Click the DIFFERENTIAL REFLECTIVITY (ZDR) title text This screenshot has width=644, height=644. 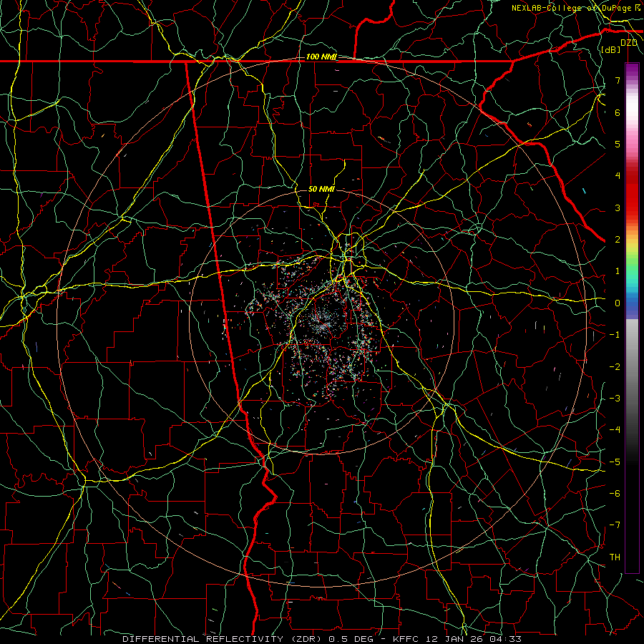pyautogui.click(x=224, y=639)
